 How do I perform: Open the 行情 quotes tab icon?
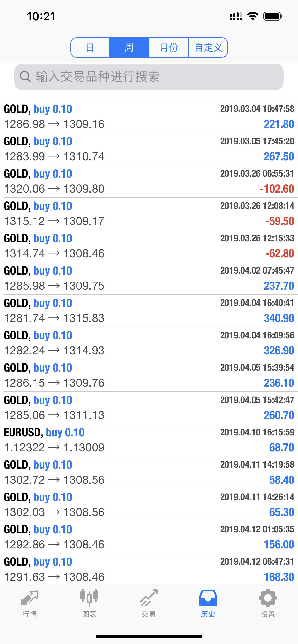pyautogui.click(x=30, y=598)
